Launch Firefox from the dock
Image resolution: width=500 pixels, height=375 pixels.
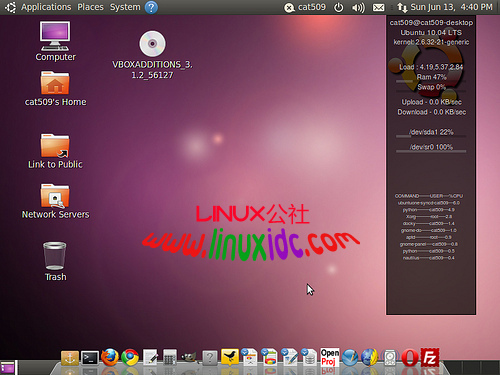tap(110, 358)
